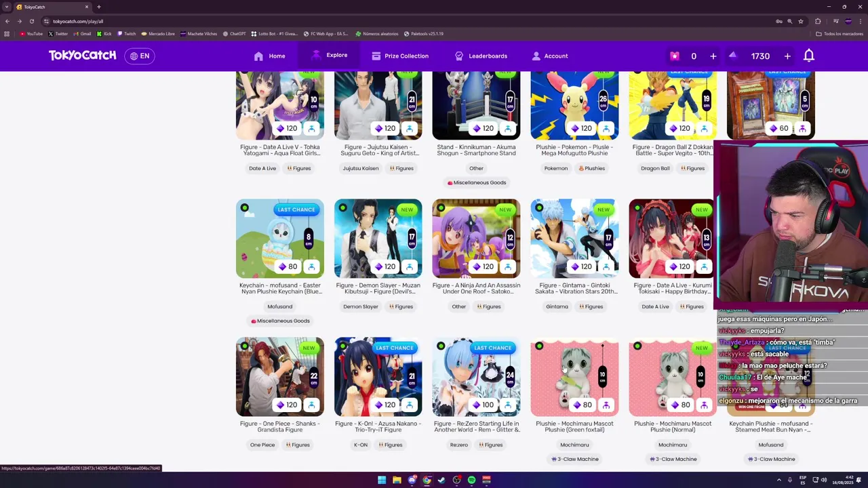Open the Account menu
The width and height of the screenshot is (868, 488).
(x=549, y=56)
